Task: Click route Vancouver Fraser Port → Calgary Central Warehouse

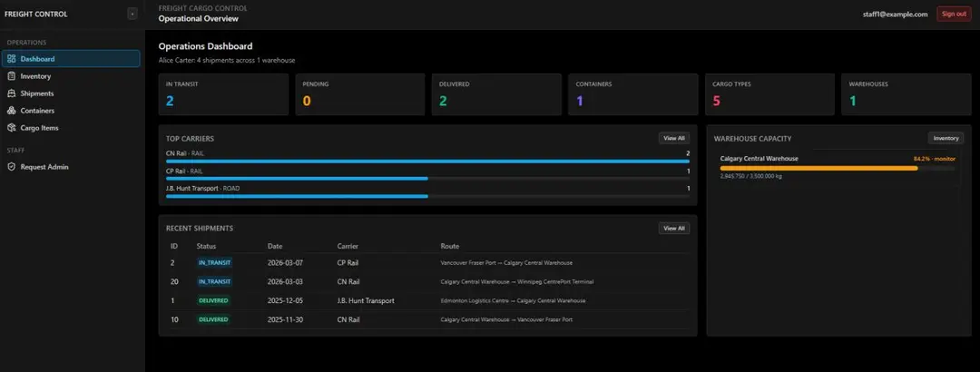Action: [x=506, y=262]
